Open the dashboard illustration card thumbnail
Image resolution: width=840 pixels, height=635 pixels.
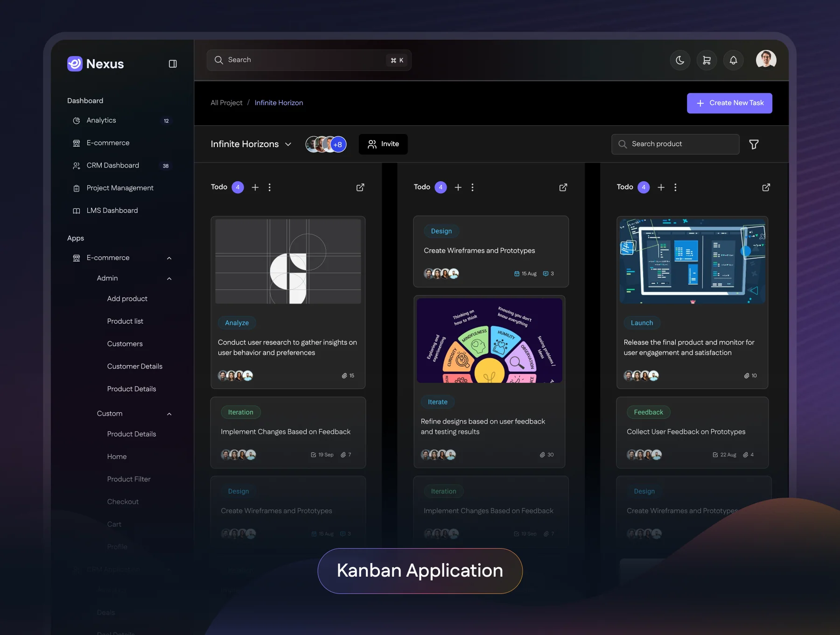pos(693,261)
